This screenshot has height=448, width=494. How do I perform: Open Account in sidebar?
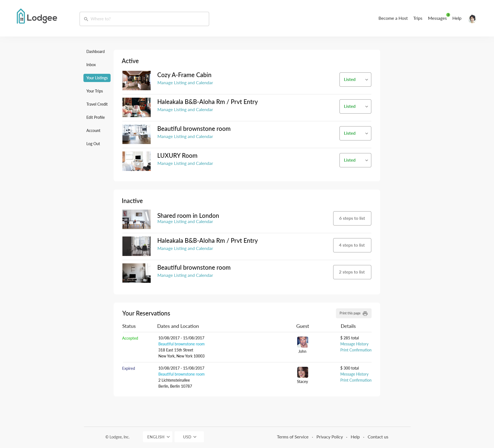point(93,131)
